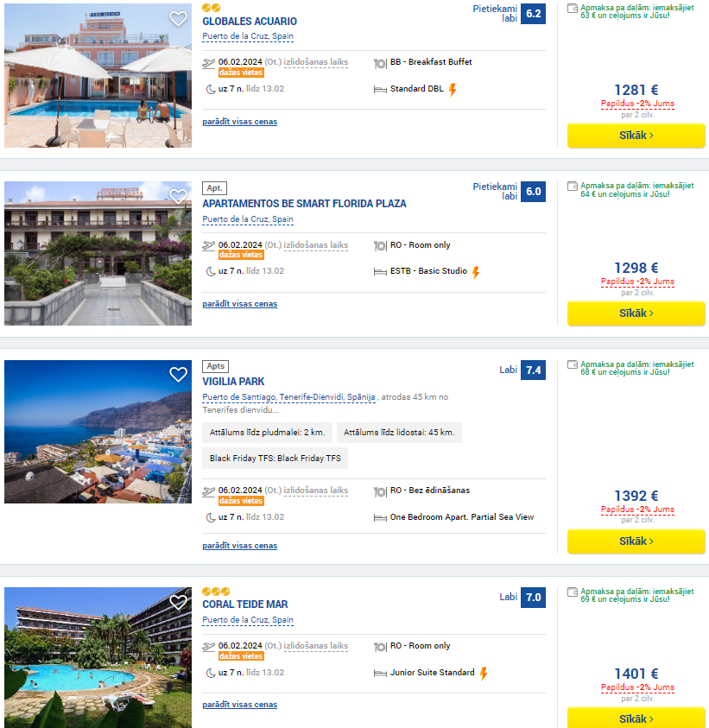Toggle heart on Apartamentos Be Smart Florida Plaza
Image resolution: width=709 pixels, height=728 pixels.
pyautogui.click(x=178, y=197)
